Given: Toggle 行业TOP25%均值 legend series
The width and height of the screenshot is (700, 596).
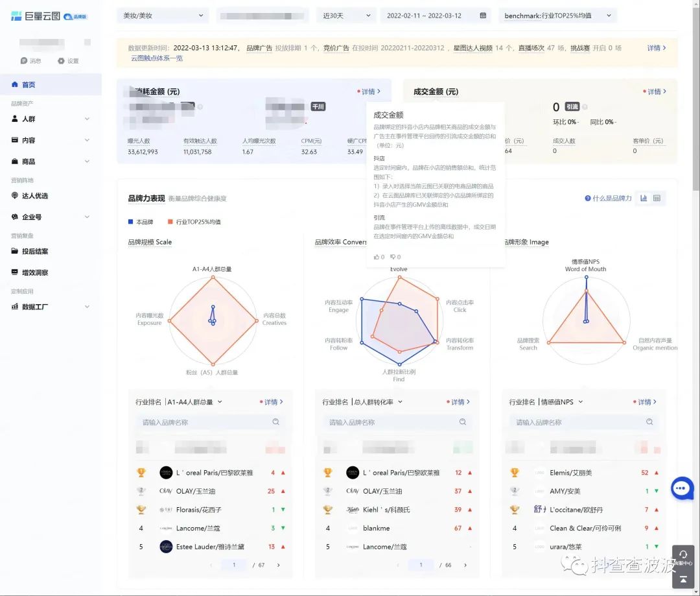Looking at the screenshot, I should tap(194, 222).
